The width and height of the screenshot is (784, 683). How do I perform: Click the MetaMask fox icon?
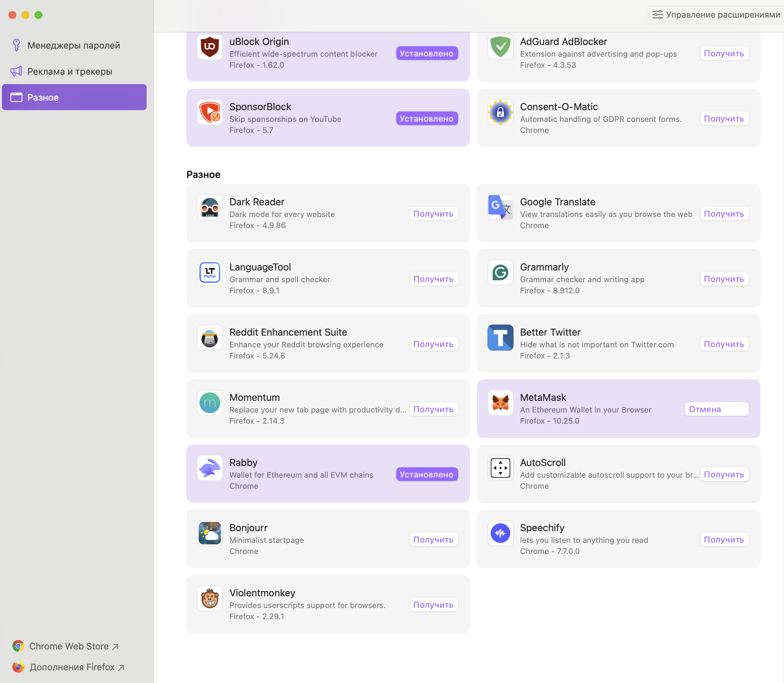(x=500, y=403)
